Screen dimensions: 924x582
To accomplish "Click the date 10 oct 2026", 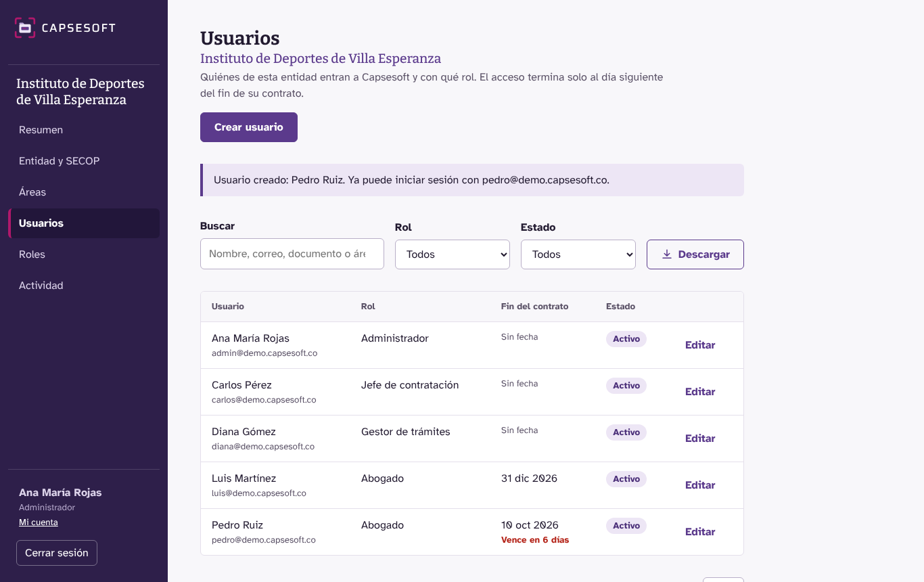I will tap(530, 525).
